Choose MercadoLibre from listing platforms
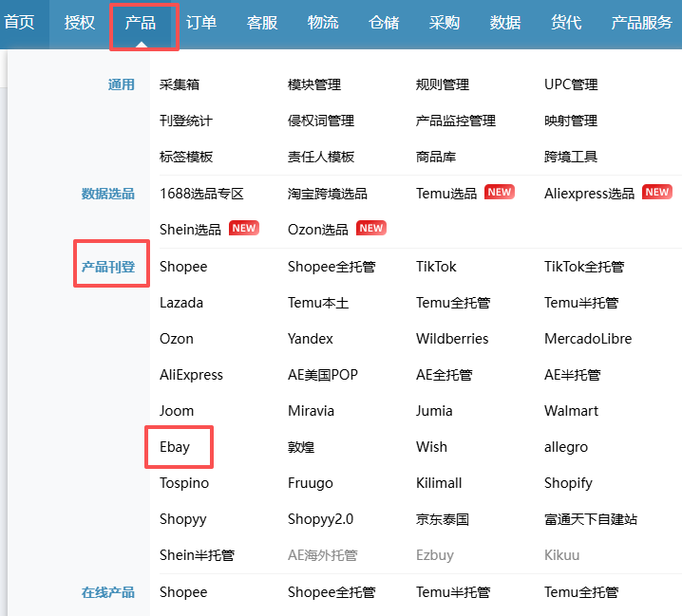 (x=588, y=339)
